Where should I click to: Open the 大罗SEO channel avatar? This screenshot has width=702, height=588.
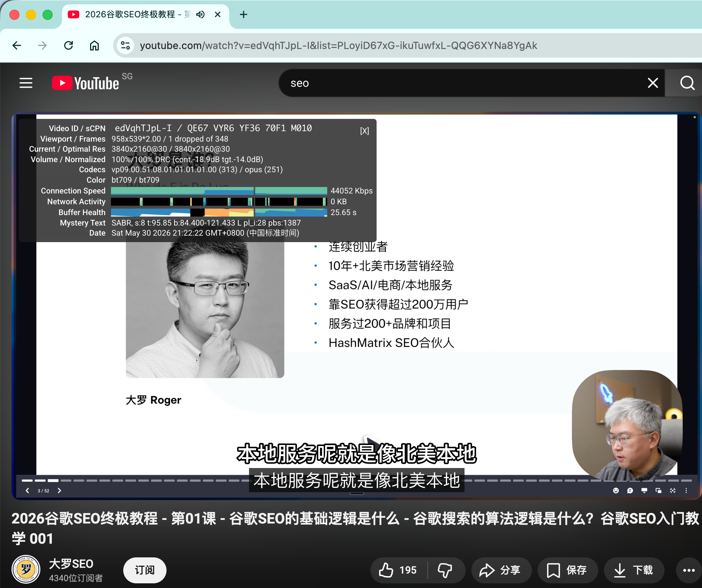(x=26, y=569)
